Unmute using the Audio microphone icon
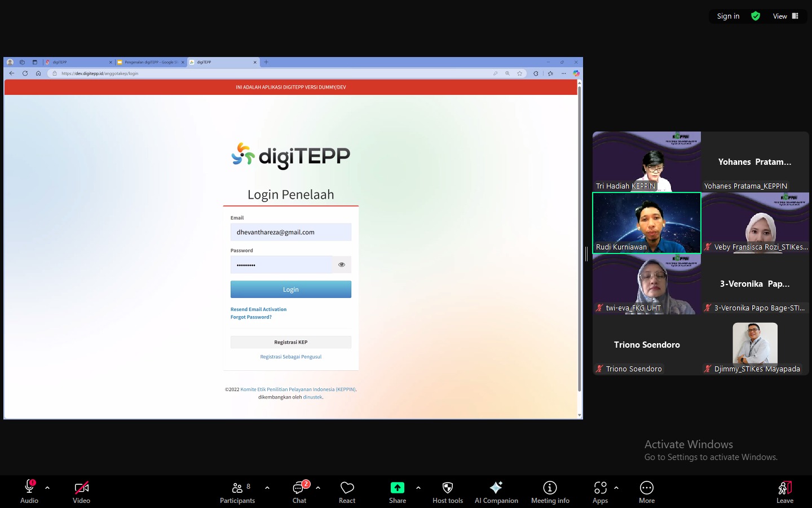The height and width of the screenshot is (508, 812). tap(29, 488)
